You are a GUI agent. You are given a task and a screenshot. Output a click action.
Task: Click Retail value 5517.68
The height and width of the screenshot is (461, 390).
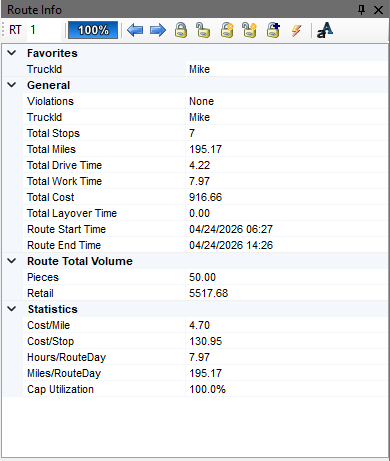[x=208, y=293]
